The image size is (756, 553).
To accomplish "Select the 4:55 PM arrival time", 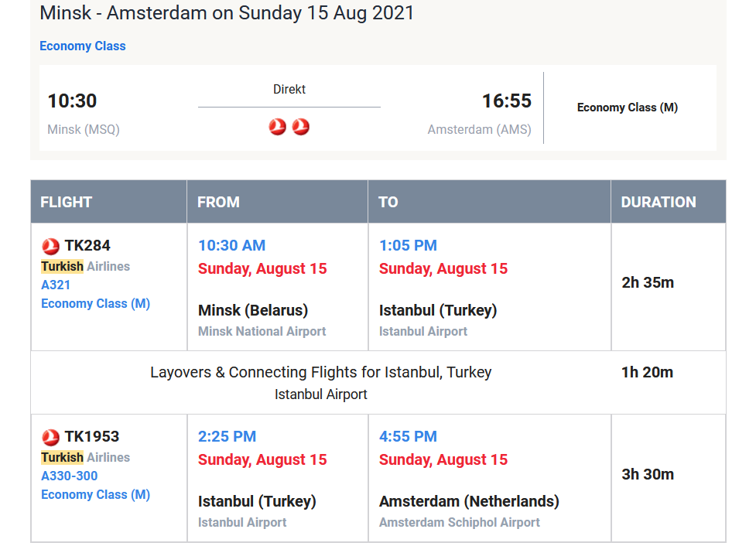I will 408,436.
